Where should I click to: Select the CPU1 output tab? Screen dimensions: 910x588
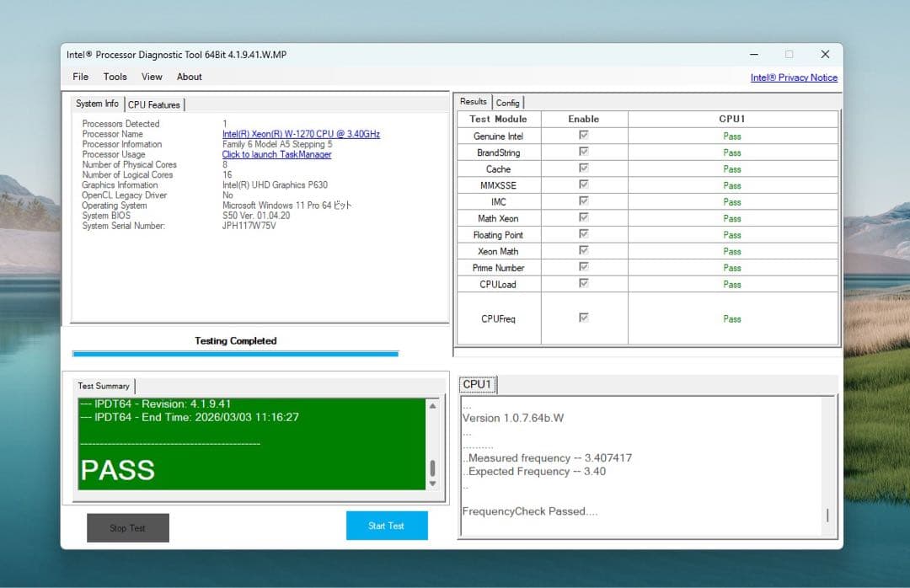tap(477, 384)
